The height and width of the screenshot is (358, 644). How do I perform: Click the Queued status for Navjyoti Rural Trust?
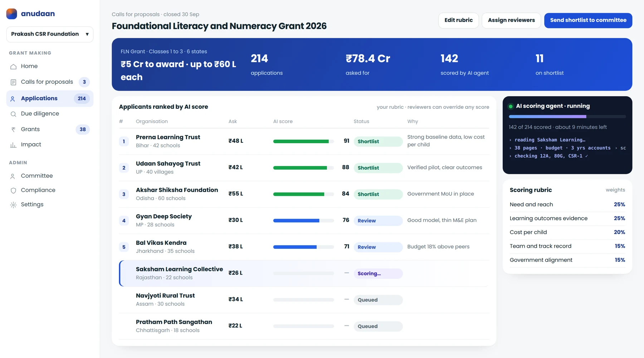click(x=378, y=300)
